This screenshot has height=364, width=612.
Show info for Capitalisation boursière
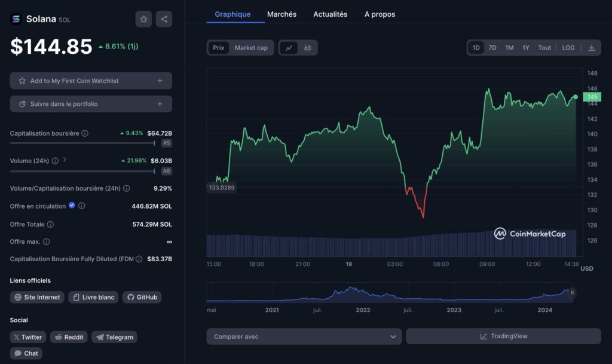(85, 133)
